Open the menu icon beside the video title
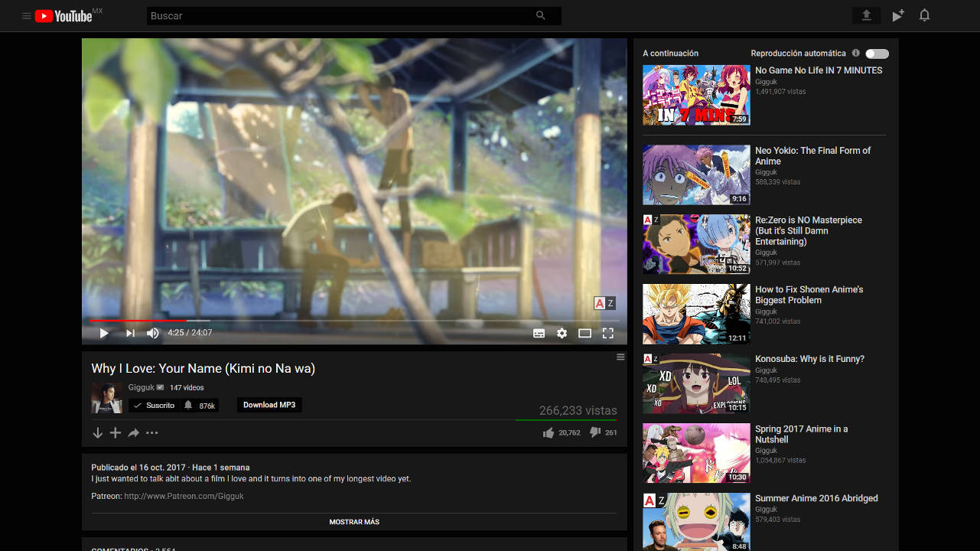This screenshot has height=551, width=980. (x=620, y=357)
